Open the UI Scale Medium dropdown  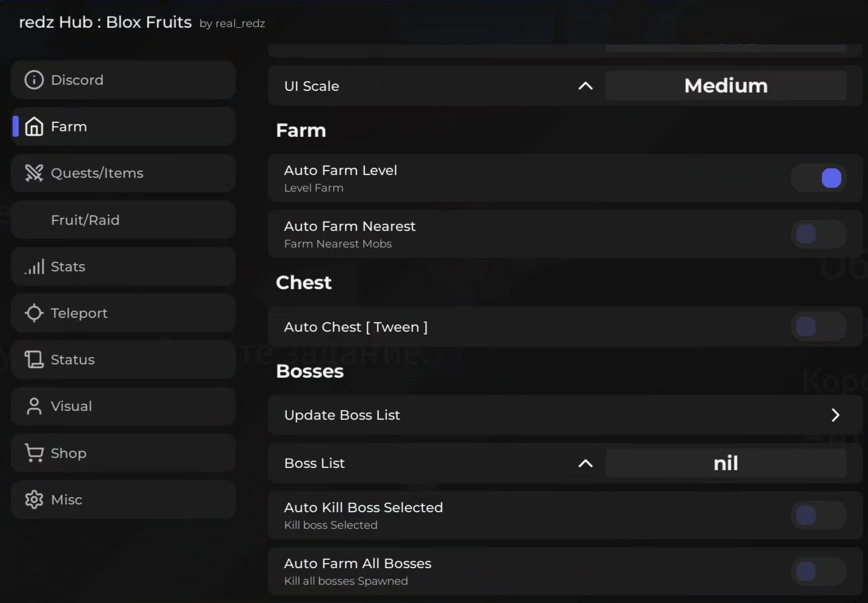pos(726,86)
